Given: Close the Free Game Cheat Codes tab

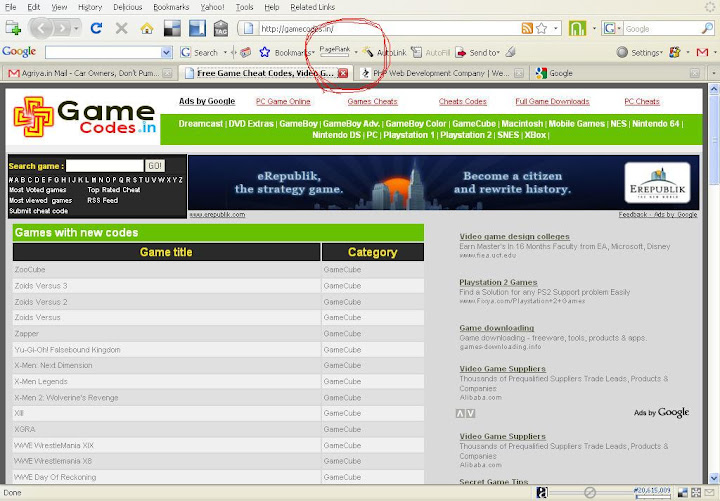Looking at the screenshot, I should (343, 73).
